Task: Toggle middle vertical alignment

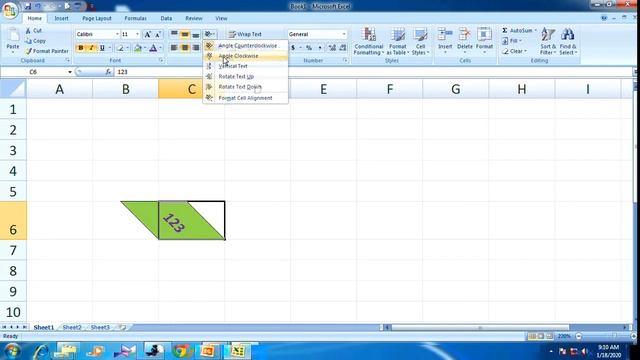Action: tap(185, 34)
